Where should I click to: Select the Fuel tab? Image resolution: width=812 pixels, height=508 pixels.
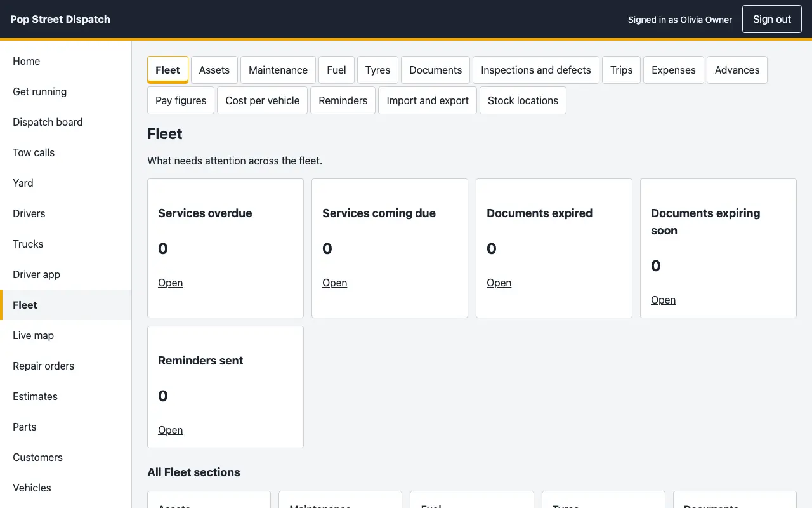336,70
